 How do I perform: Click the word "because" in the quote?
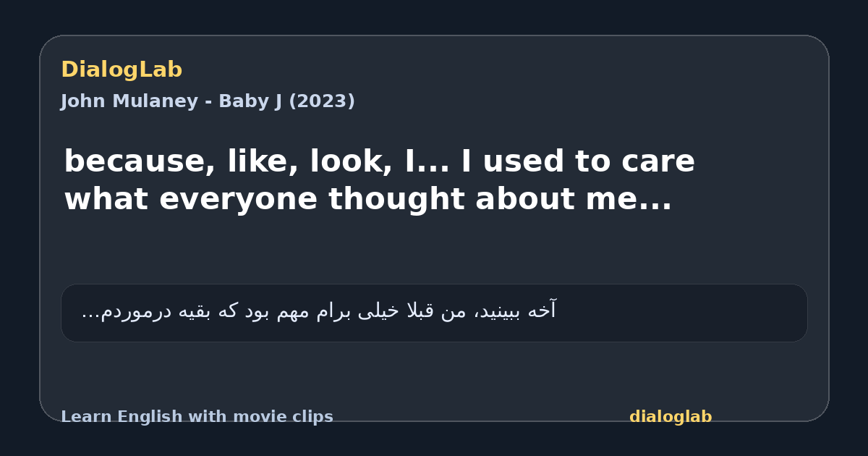[x=140, y=161]
